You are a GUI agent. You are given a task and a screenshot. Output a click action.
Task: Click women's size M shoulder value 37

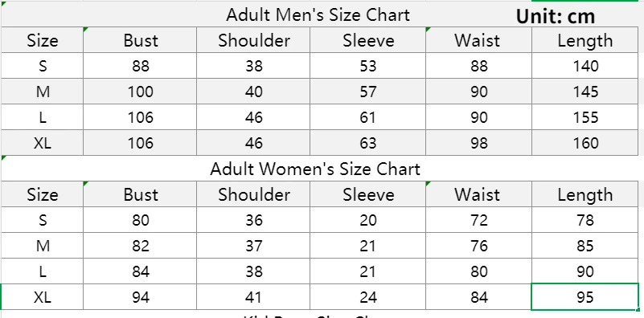pyautogui.click(x=253, y=246)
